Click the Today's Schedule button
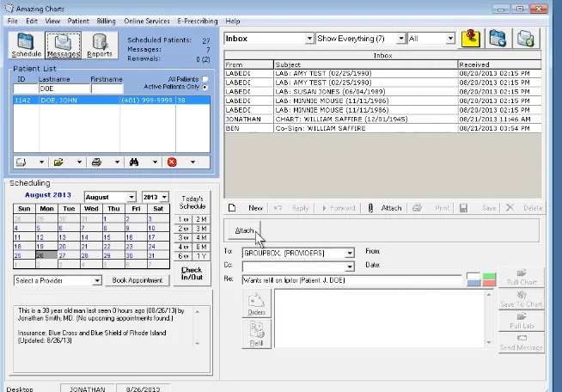562x392 pixels. pyautogui.click(x=192, y=203)
